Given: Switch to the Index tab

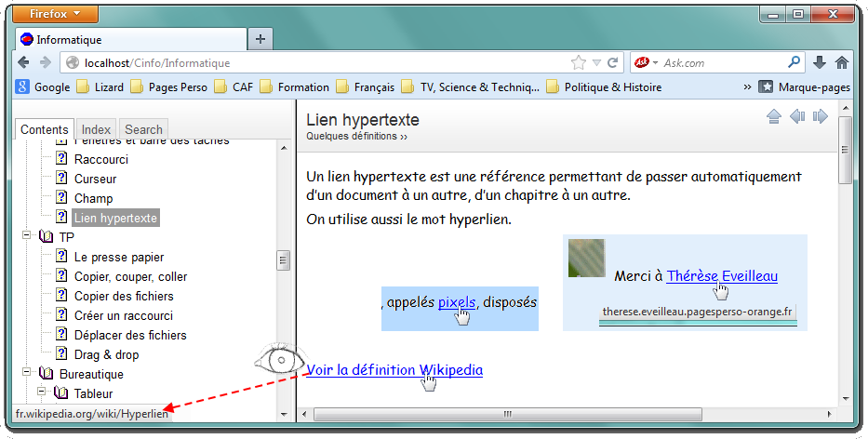Looking at the screenshot, I should (96, 129).
